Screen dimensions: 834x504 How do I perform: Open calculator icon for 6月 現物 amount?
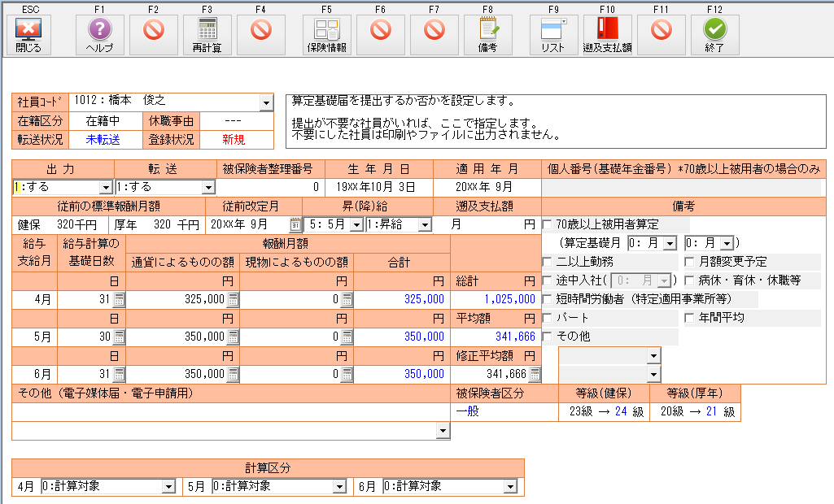(x=347, y=374)
